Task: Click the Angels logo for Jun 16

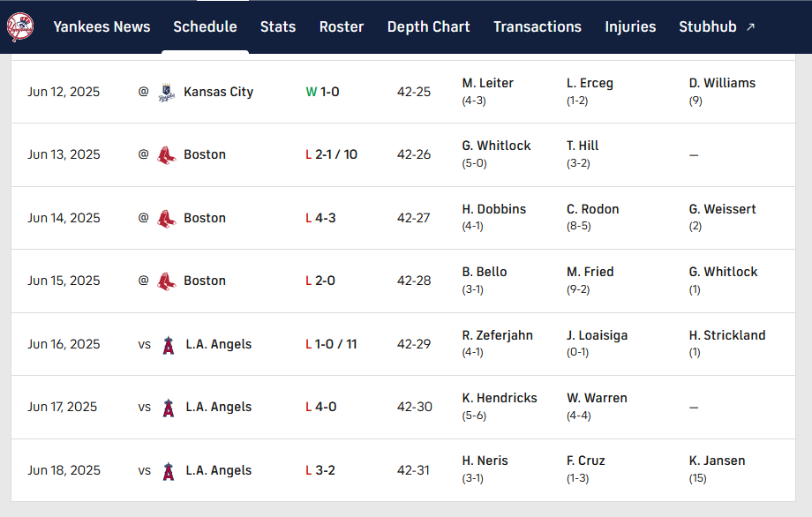Action: point(168,345)
